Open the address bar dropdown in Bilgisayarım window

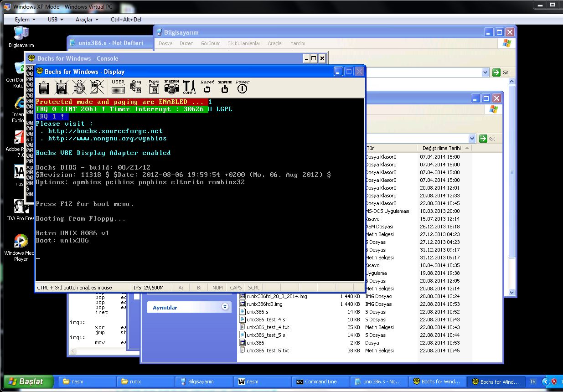(485, 72)
